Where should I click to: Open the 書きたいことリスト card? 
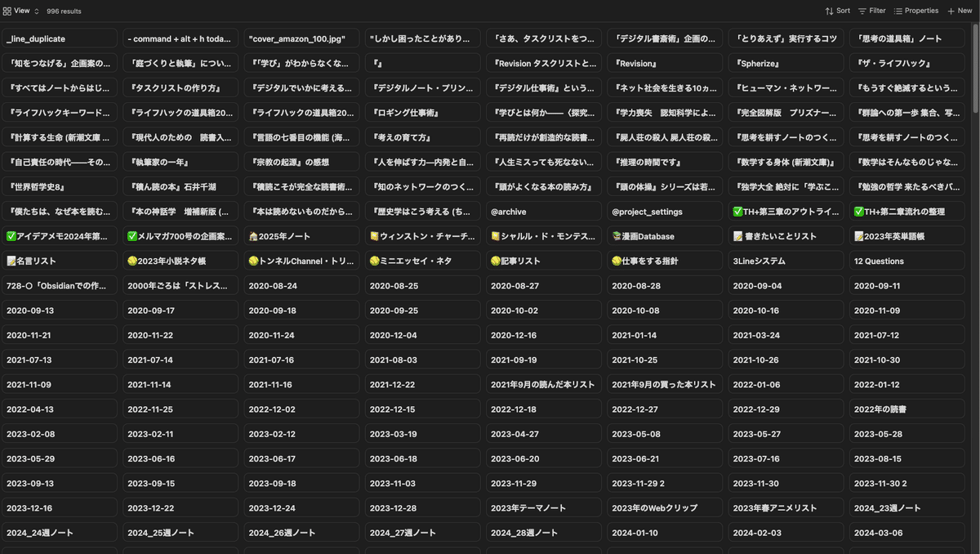pyautogui.click(x=786, y=237)
